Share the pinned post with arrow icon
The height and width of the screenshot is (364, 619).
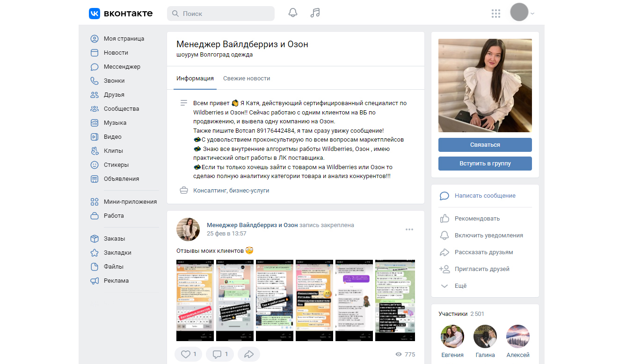tap(249, 354)
